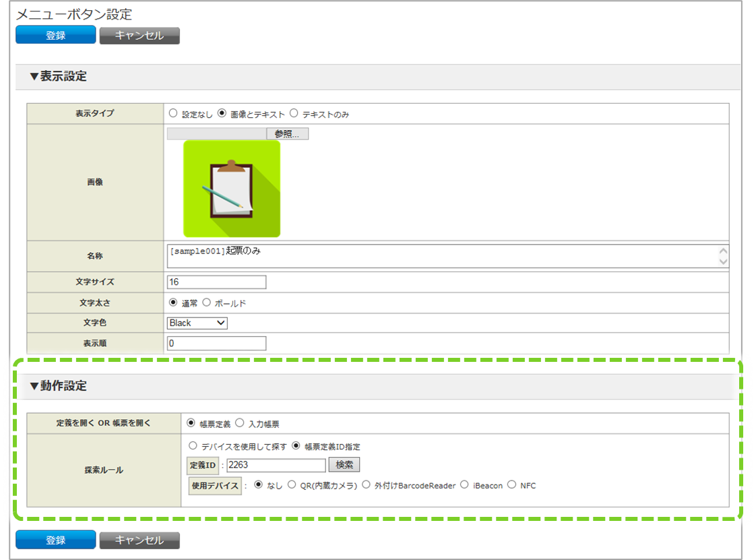Screen dimensions: 756x560
Task: Select the iBeacon device option
Action: click(464, 485)
